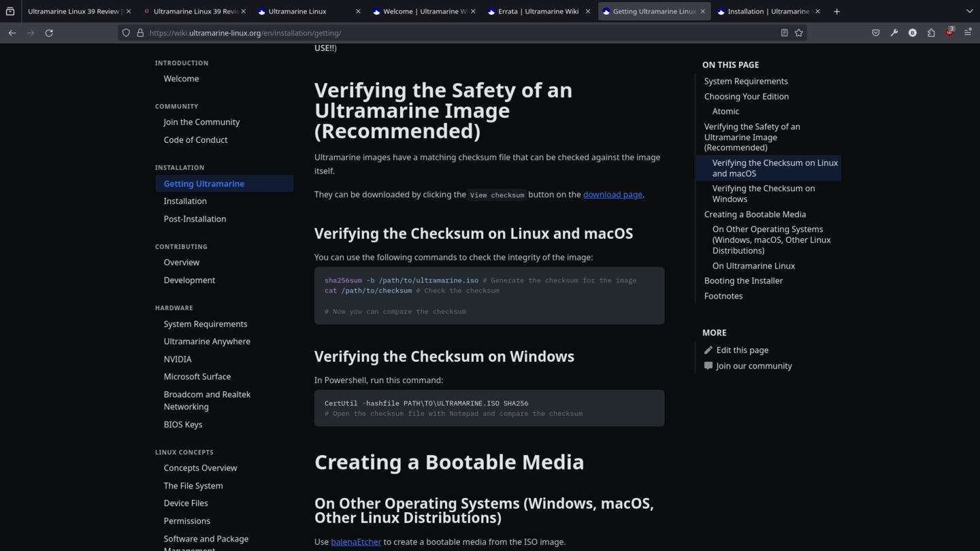Screen dimensions: 980x551
Task: Close the Welcome Ultramarine Wiki tab
Action: click(473, 12)
